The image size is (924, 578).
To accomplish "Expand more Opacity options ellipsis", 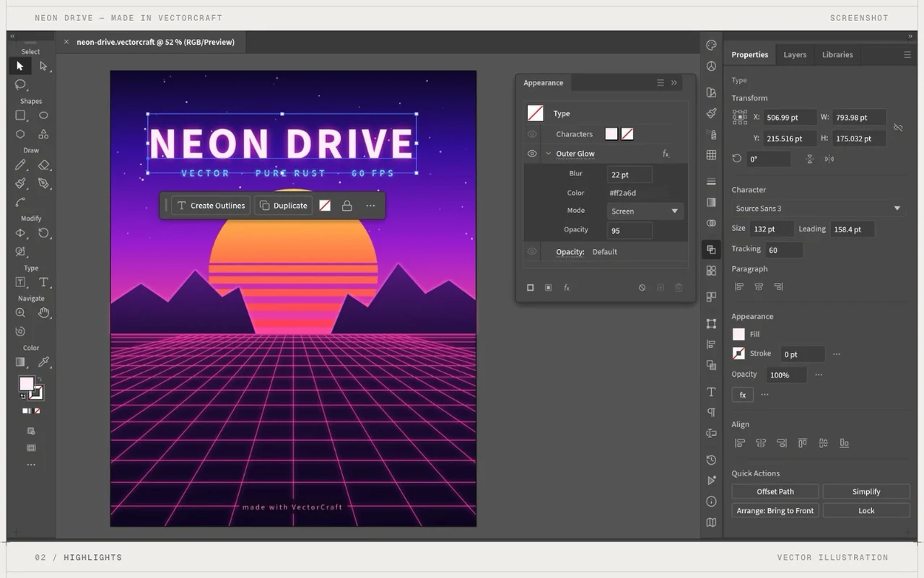I will (819, 375).
